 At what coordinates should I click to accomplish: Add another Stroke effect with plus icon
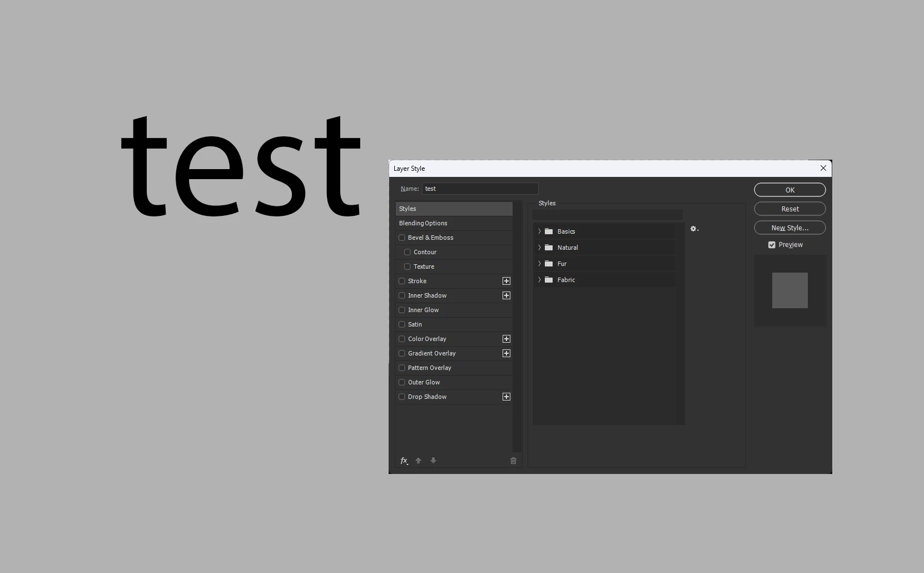tap(506, 281)
